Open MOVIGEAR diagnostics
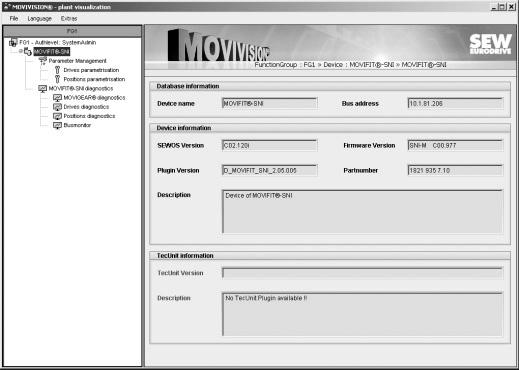Image resolution: width=519 pixels, height=370 pixels. (x=94, y=98)
